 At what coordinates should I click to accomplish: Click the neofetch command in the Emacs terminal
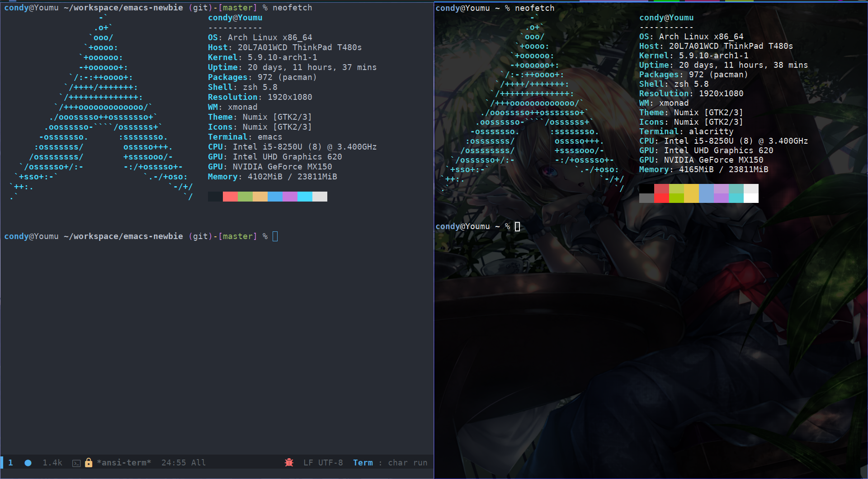coord(292,8)
